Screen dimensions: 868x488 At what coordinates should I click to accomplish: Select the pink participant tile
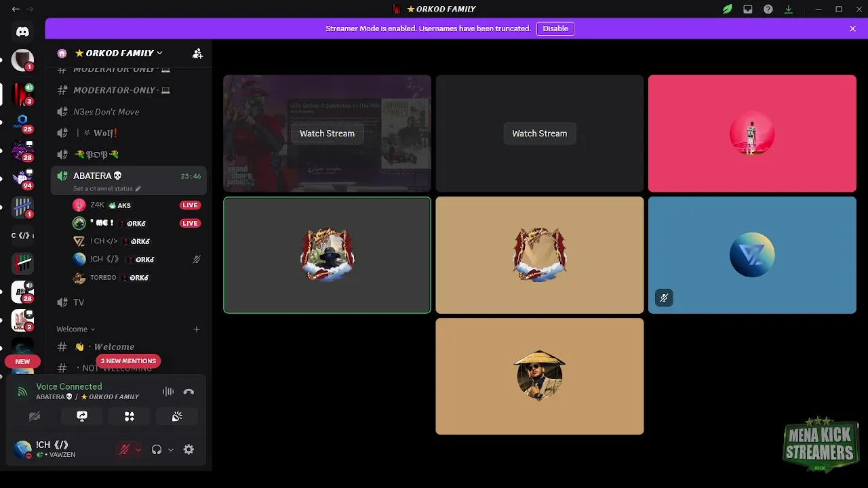click(x=752, y=134)
